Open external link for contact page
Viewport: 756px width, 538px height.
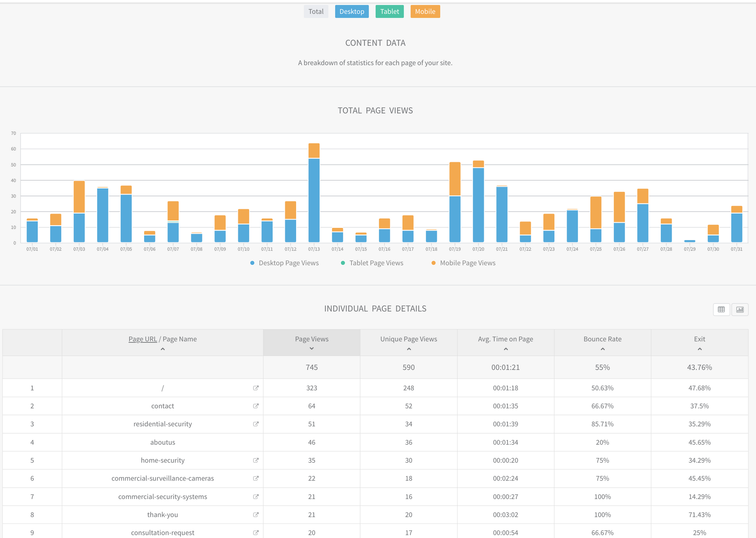coord(256,406)
